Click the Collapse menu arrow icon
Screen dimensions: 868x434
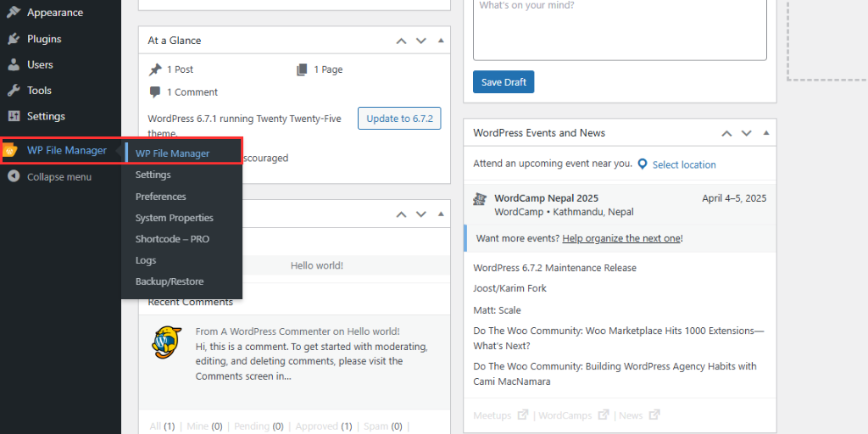click(x=14, y=176)
